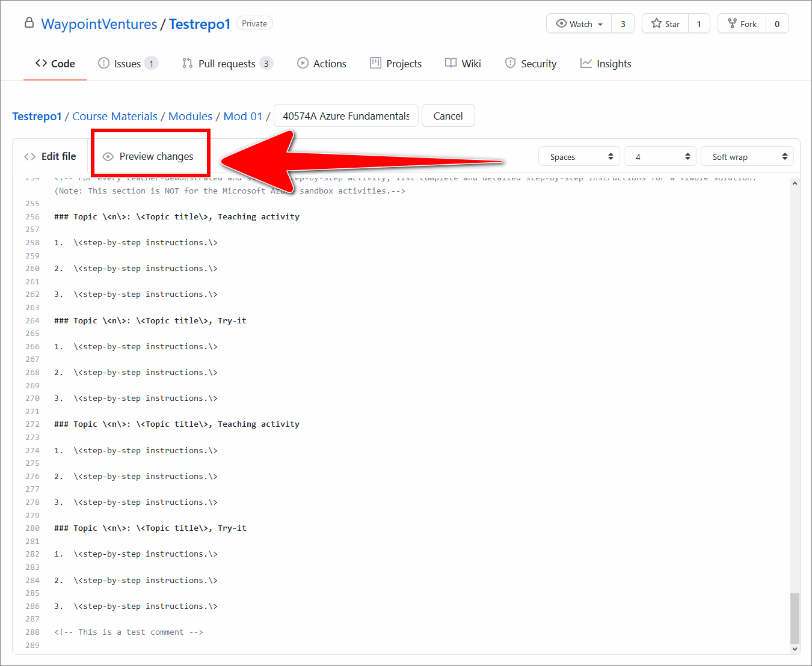Star the repository
Viewport: 812px width, 666px height.
(x=665, y=23)
